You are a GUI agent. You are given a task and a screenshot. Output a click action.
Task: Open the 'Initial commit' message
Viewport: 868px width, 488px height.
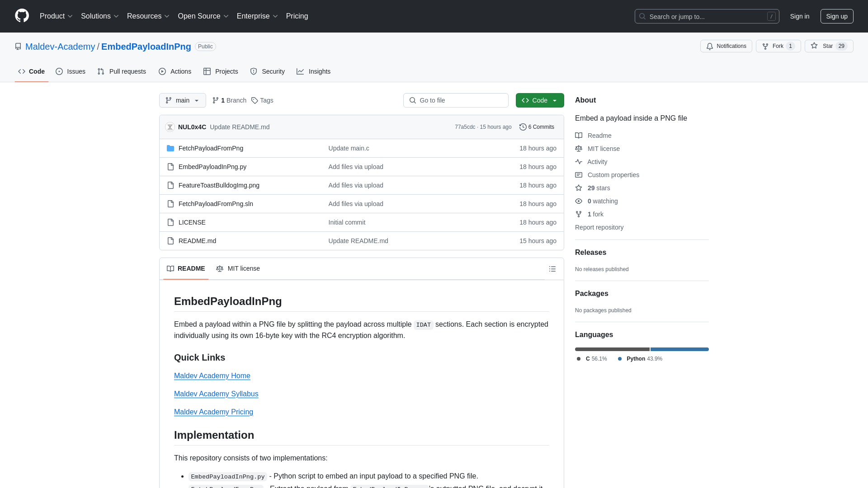click(347, 222)
